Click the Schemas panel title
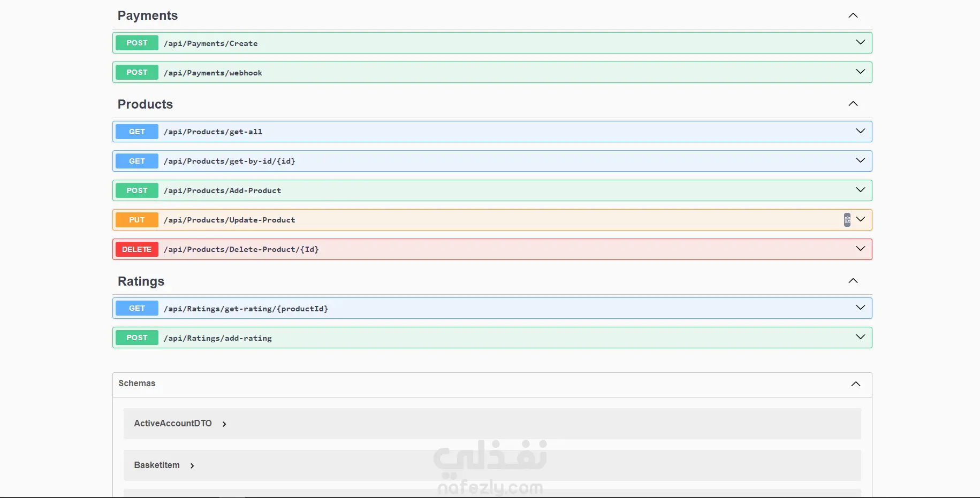980x498 pixels. [137, 384]
